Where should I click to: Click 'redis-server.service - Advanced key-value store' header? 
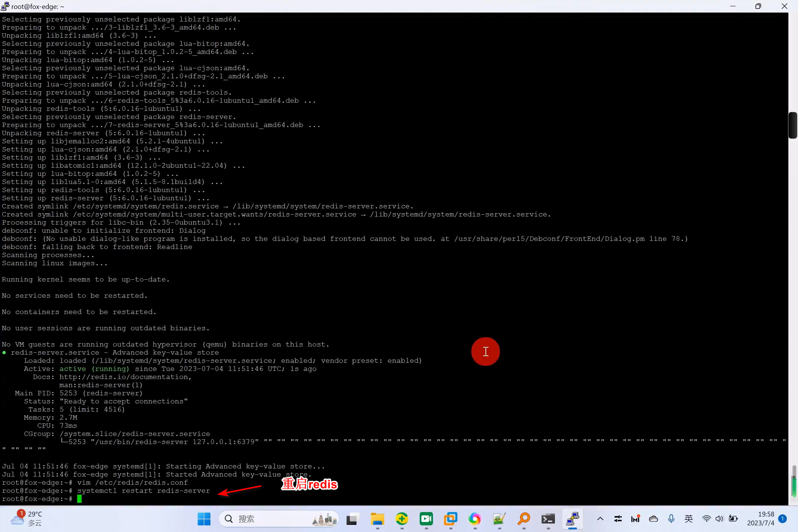click(x=115, y=353)
